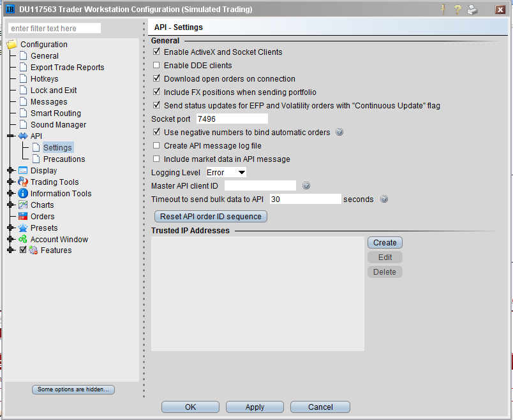The image size is (513, 420).
Task: Click the Trusted IP Addresses list box
Action: 258,294
